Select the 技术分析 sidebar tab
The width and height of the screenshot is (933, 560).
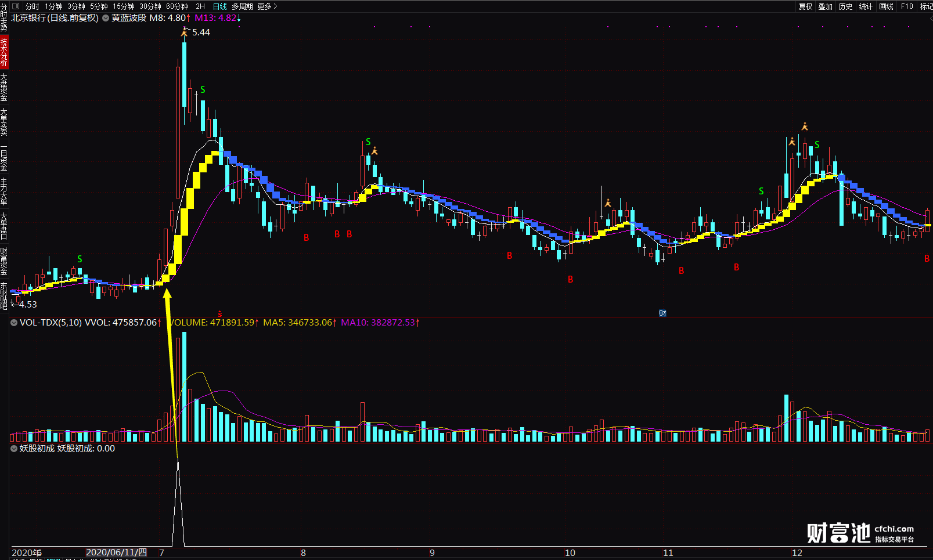(x=4, y=52)
